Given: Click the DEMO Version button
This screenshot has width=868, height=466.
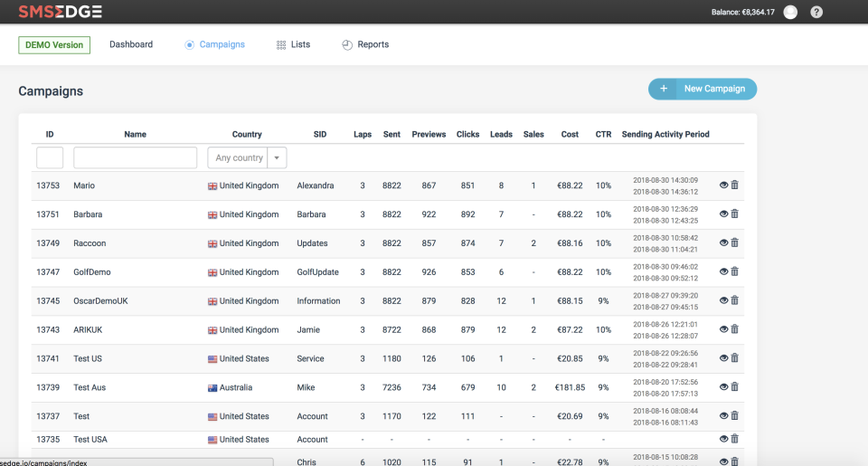Looking at the screenshot, I should [x=54, y=45].
